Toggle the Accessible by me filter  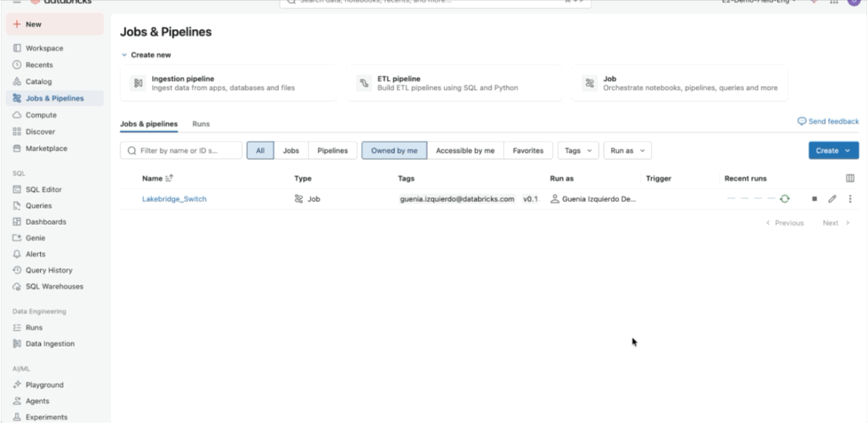pos(465,150)
